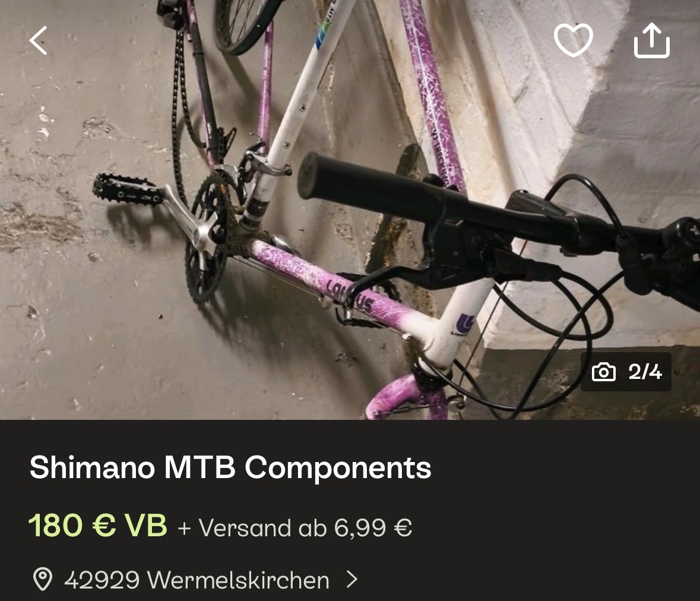Viewport: 700px width, 601px height.
Task: Save listing with the heart icon
Action: pyautogui.click(x=573, y=40)
